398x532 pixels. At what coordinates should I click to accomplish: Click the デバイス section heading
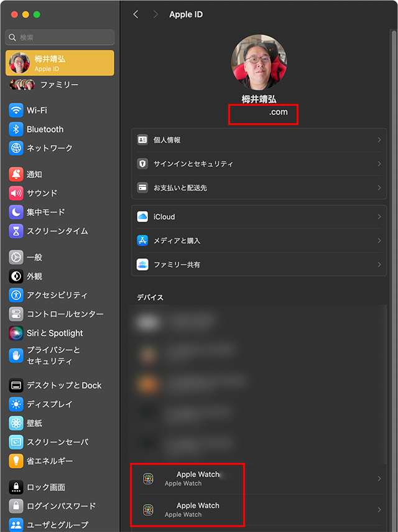point(150,297)
